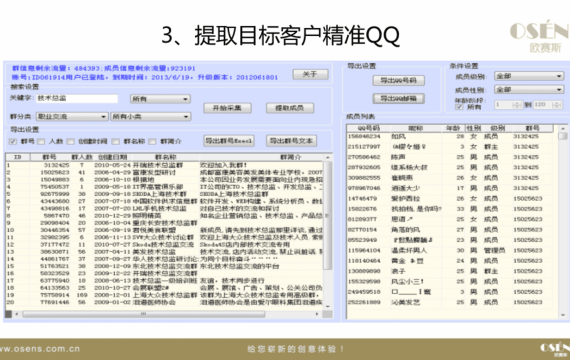Click the 导出群号Excel button

[x=229, y=141]
